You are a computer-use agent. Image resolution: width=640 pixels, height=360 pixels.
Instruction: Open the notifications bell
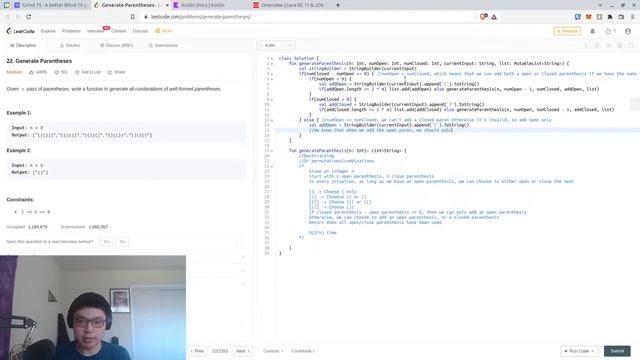(593, 31)
